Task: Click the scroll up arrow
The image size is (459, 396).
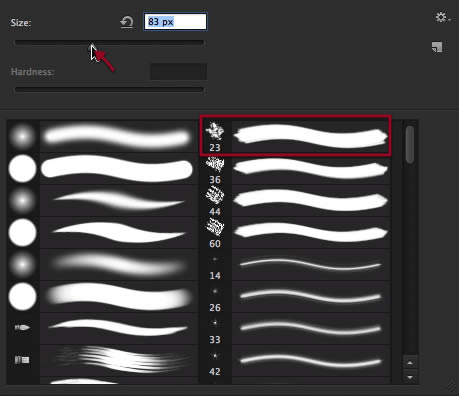Action: (410, 363)
